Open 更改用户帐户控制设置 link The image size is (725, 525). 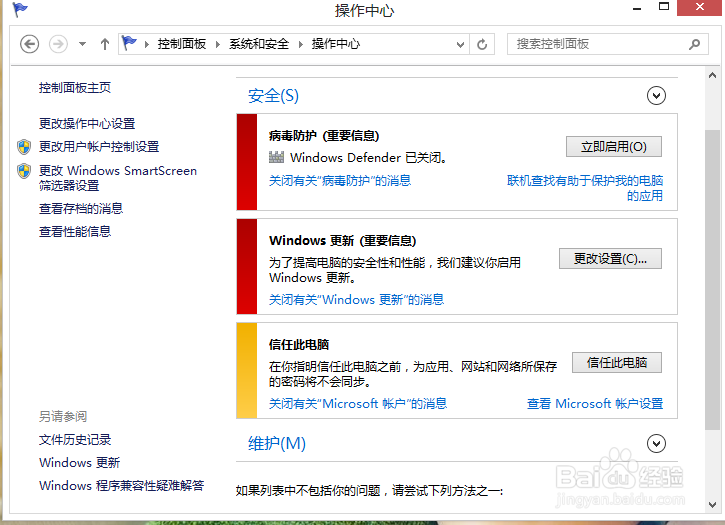pyautogui.click(x=99, y=147)
